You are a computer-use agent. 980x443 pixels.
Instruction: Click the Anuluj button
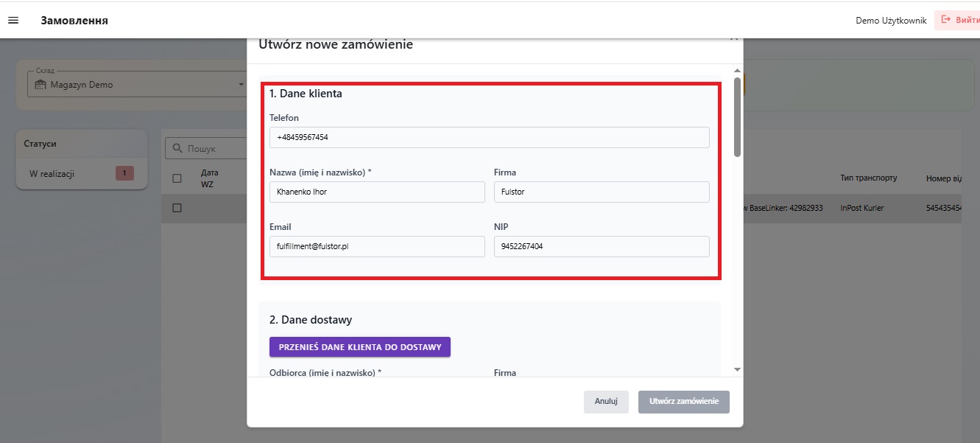[x=606, y=402]
